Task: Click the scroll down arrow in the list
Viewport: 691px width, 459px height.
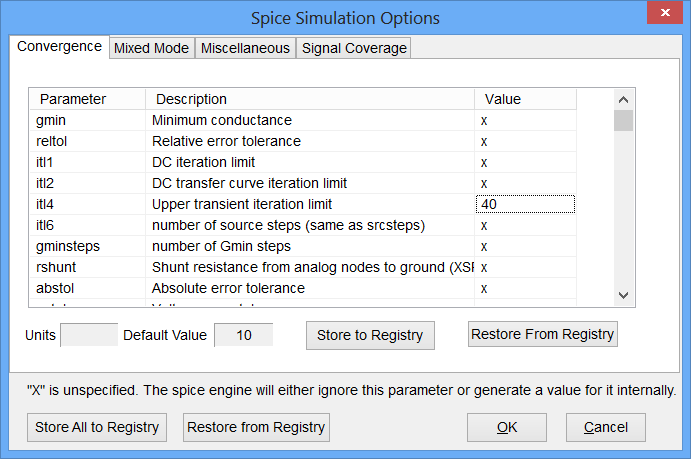Action: coord(623,295)
